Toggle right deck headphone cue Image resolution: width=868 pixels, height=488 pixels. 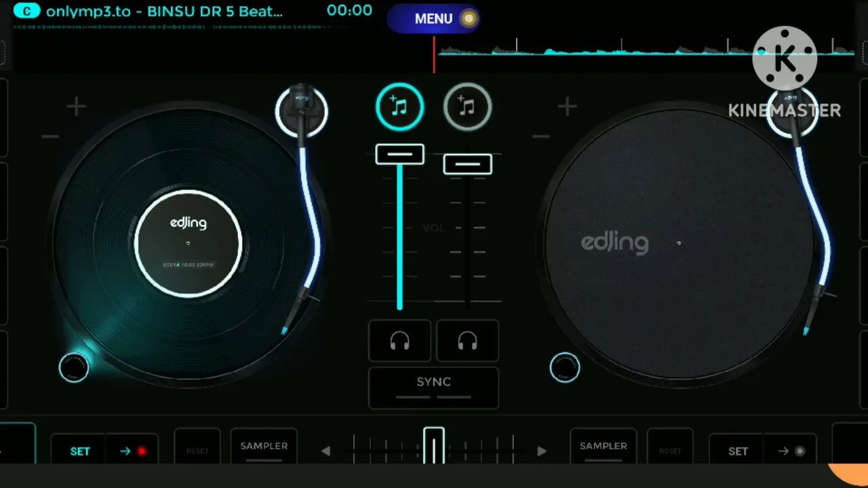[467, 341]
